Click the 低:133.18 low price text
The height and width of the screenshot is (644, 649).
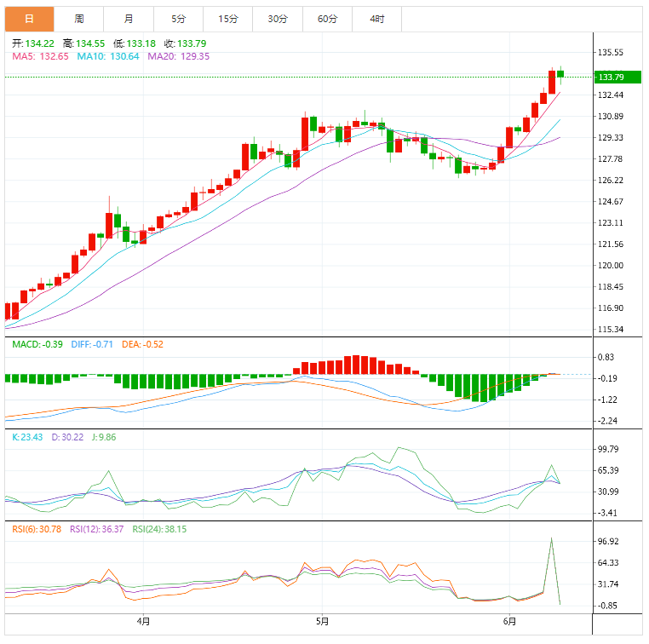[x=135, y=43]
